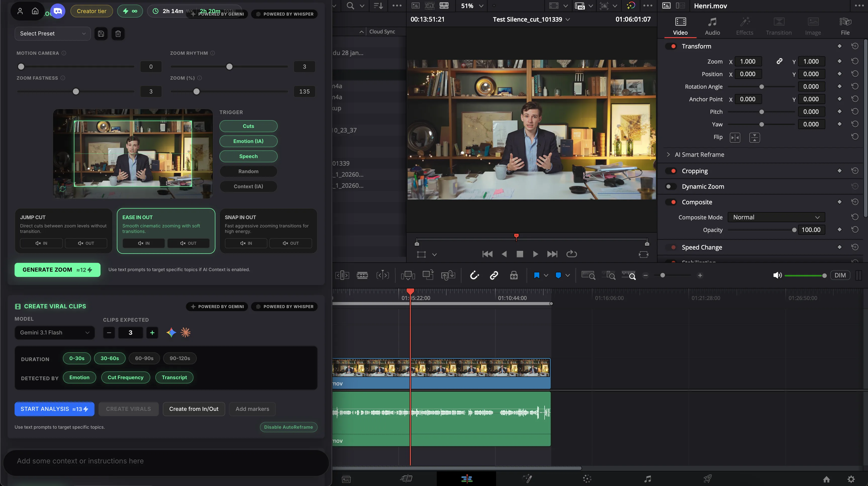The width and height of the screenshot is (868, 486).
Task: Click the Add markers button
Action: click(252, 409)
